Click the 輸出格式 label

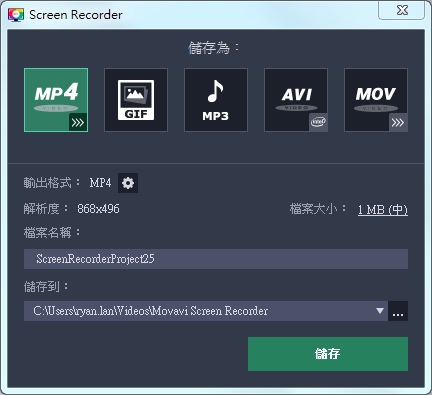pyautogui.click(x=52, y=183)
